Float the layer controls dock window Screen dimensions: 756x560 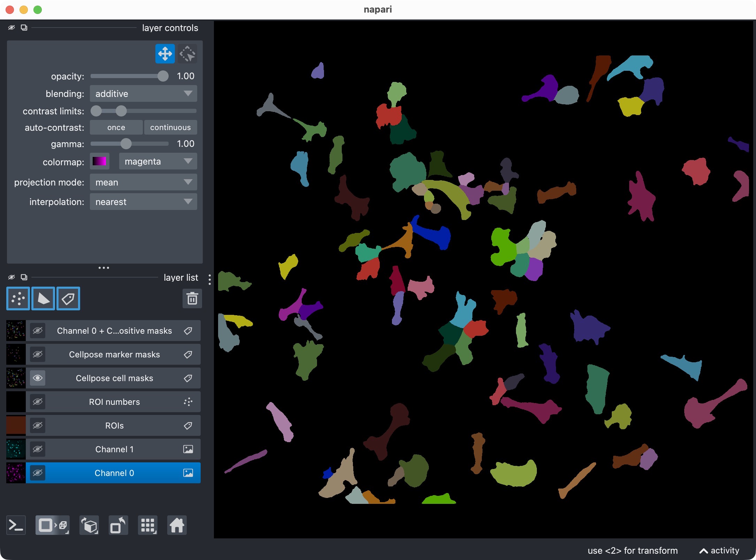click(24, 28)
